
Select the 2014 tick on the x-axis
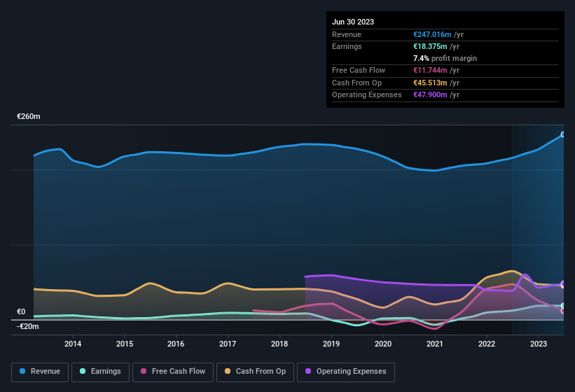[73, 344]
